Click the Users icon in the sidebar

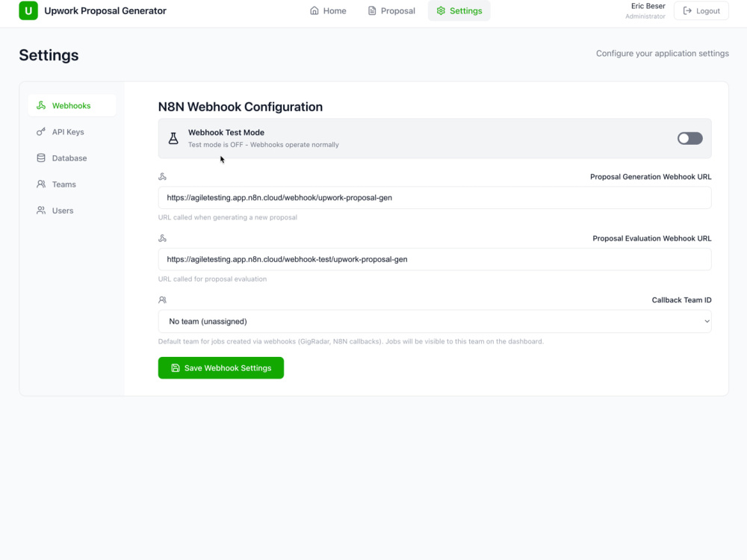tap(41, 210)
